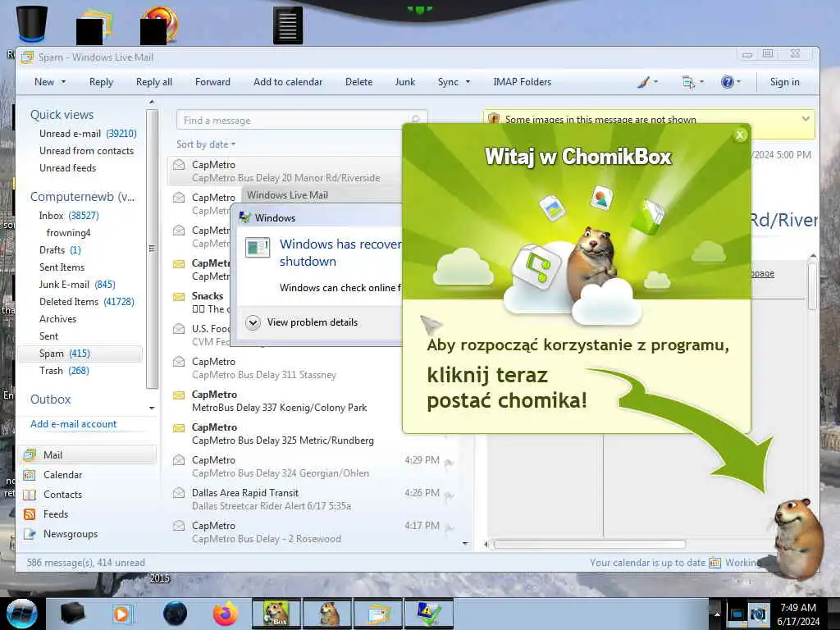Viewport: 840px width, 630px height.
Task: Click Add e-mail account link
Action: [x=73, y=424]
